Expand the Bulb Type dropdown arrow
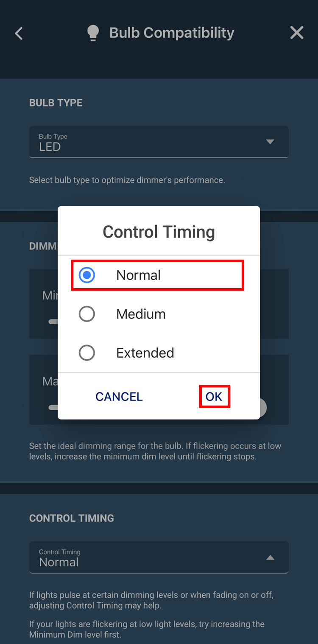Screen dimensions: 318x644 point(270,142)
